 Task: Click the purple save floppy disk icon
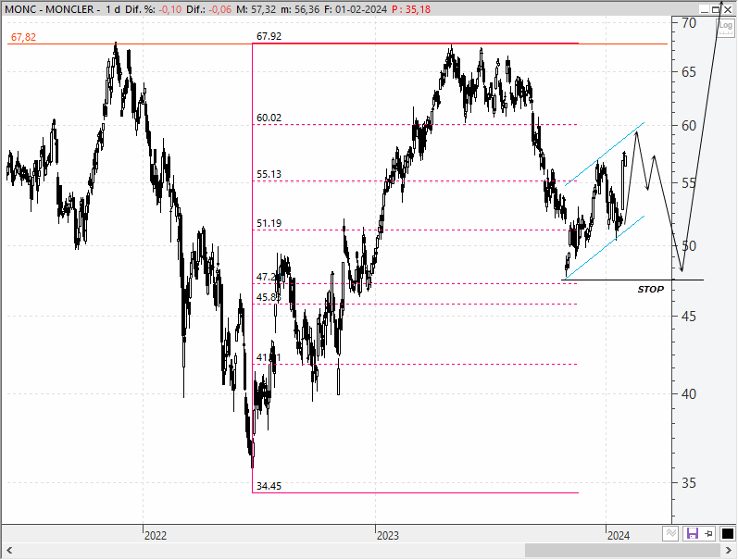coord(692,533)
